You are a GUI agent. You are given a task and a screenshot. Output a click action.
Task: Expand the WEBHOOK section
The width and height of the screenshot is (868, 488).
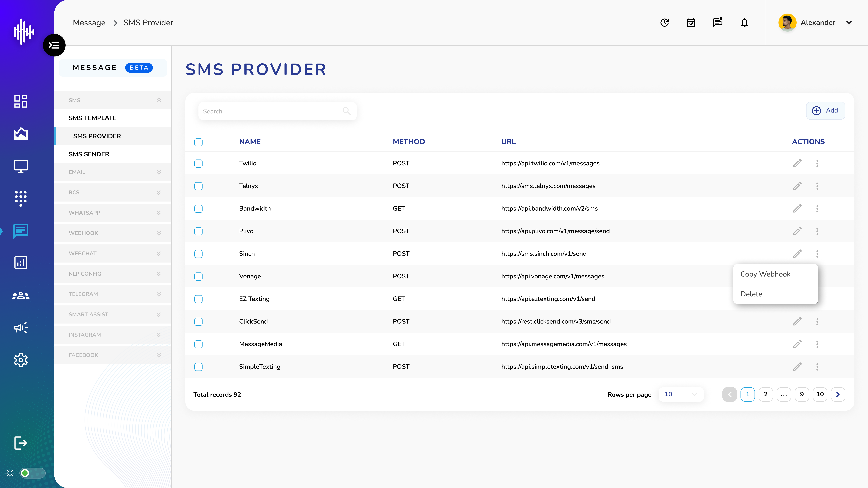(113, 233)
